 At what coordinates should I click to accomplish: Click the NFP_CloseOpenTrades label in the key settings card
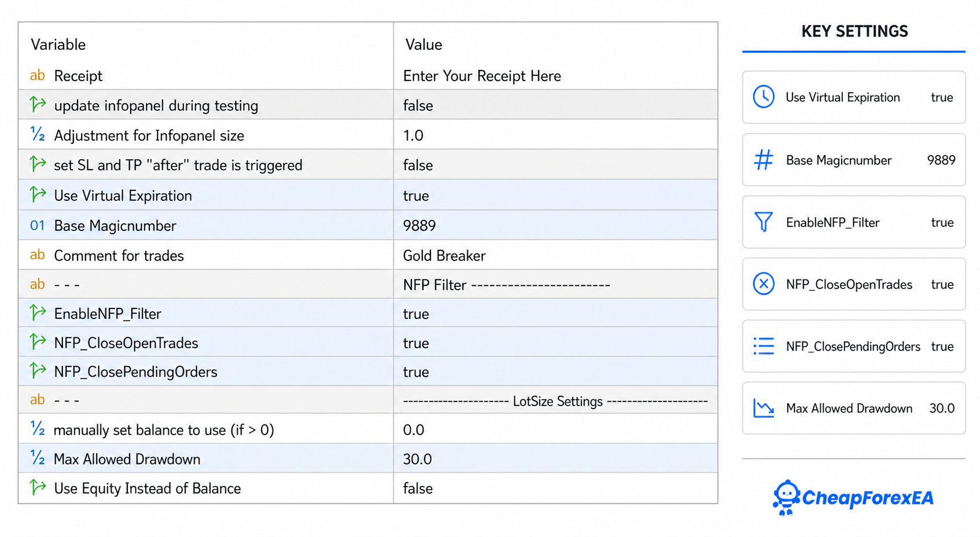pos(849,285)
